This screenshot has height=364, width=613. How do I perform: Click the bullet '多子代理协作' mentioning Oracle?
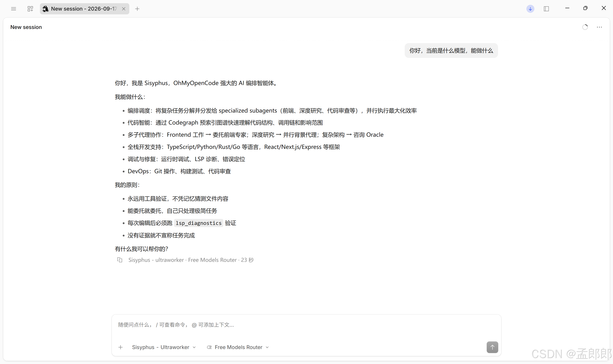(255, 135)
